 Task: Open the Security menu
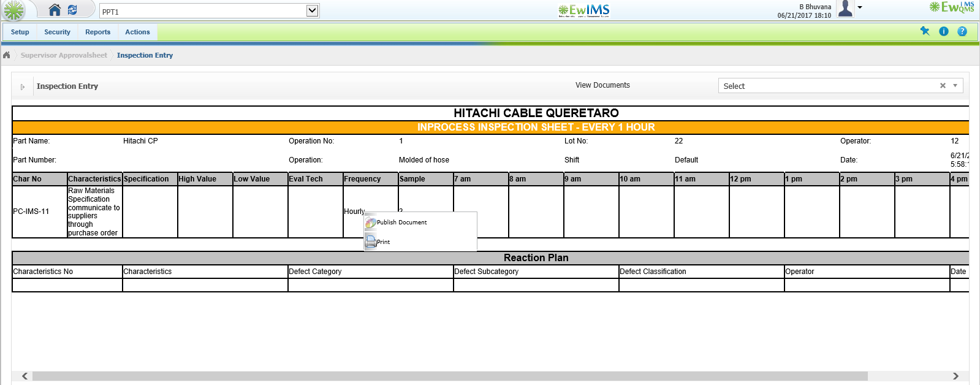tap(57, 32)
